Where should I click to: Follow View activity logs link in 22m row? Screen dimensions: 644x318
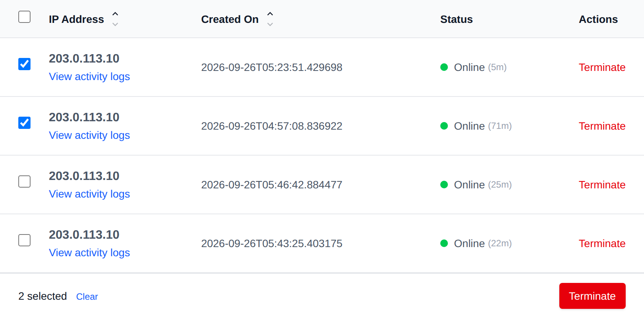[89, 253]
